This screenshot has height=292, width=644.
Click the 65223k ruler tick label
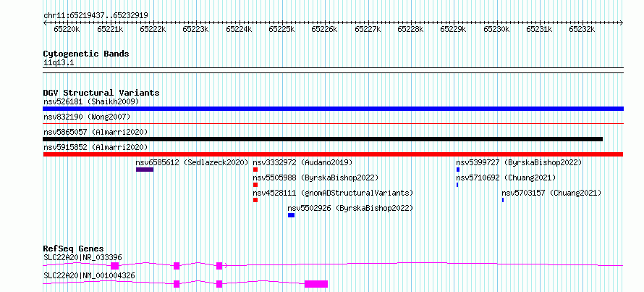click(x=195, y=29)
